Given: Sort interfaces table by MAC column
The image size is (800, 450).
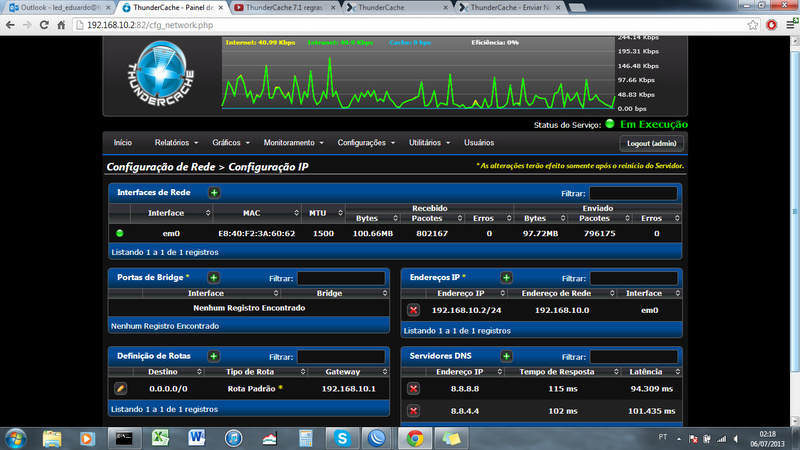Looking at the screenshot, I should [257, 213].
